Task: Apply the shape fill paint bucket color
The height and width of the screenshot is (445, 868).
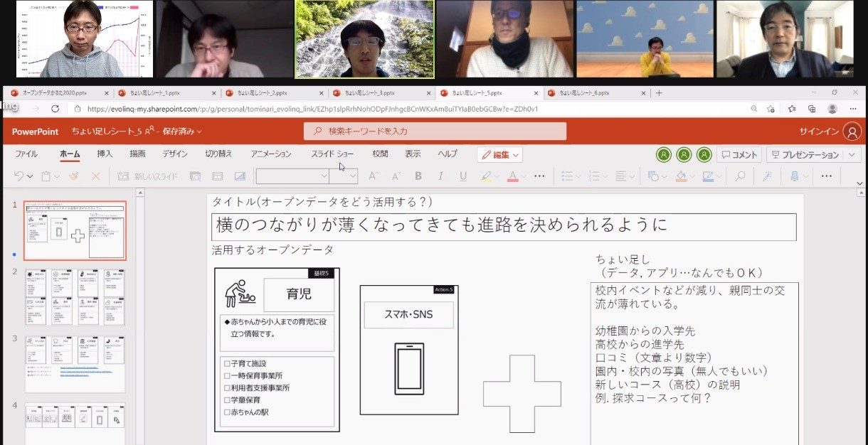Action: pos(681,176)
